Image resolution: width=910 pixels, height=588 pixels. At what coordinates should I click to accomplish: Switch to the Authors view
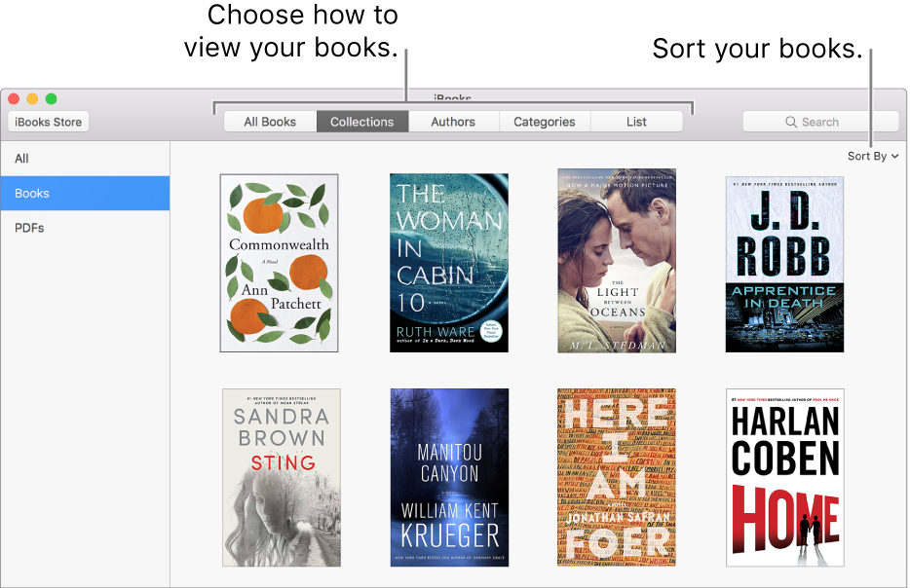[453, 122]
